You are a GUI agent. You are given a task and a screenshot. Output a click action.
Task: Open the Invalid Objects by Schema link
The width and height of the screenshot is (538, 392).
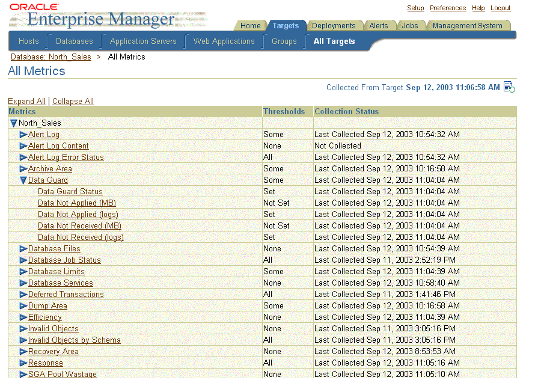tap(75, 340)
